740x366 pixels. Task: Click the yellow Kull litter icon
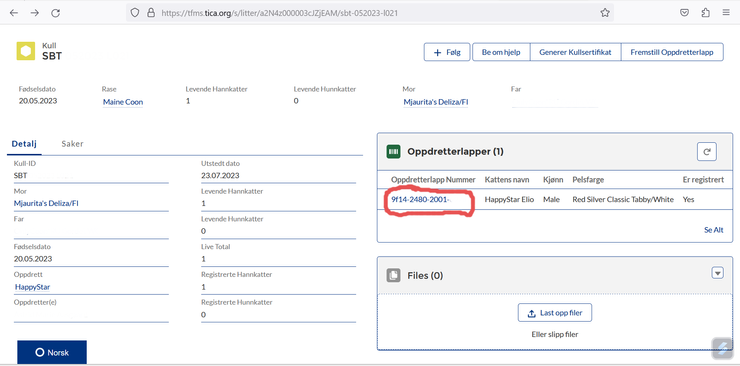point(26,51)
